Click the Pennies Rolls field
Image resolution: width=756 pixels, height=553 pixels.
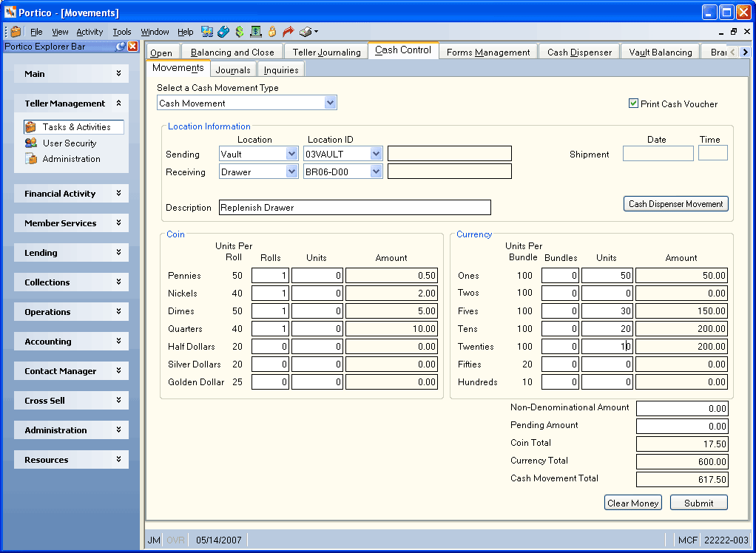tap(271, 276)
